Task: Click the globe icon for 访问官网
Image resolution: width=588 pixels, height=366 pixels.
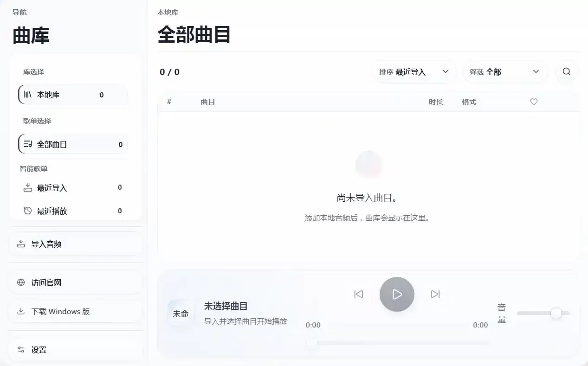Action: (21, 283)
